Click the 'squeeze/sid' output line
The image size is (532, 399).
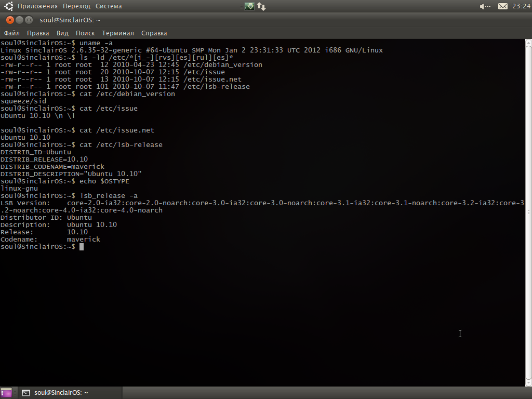click(x=23, y=101)
